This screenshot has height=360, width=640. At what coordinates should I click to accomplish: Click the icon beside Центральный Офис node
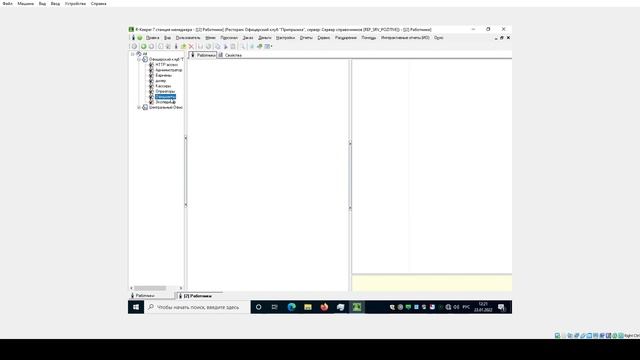[145, 107]
